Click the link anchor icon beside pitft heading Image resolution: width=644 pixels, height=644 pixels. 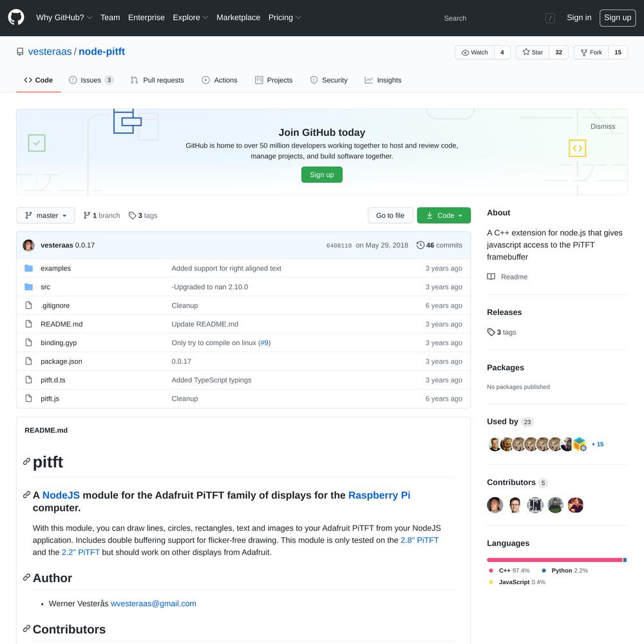click(26, 462)
